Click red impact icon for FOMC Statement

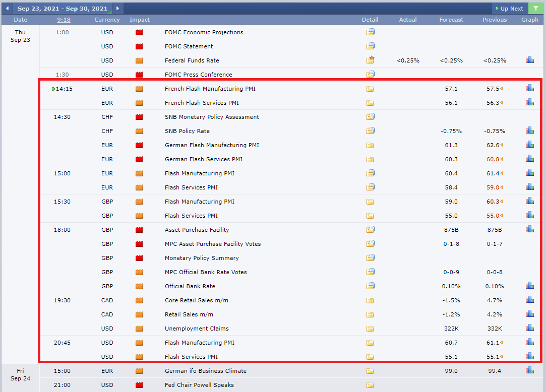pos(139,46)
